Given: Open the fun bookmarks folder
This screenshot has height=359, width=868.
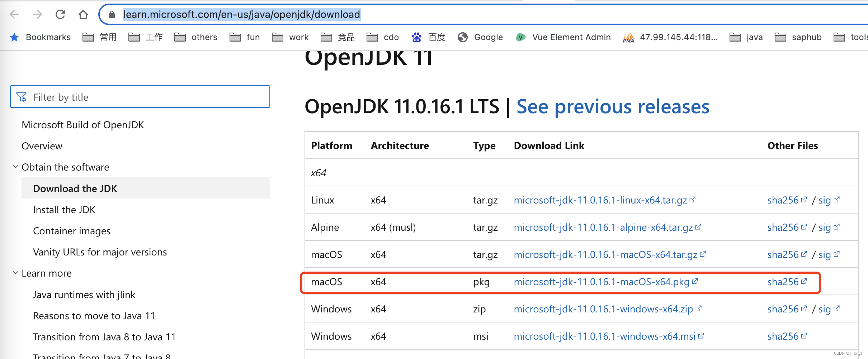Looking at the screenshot, I should pyautogui.click(x=245, y=37).
